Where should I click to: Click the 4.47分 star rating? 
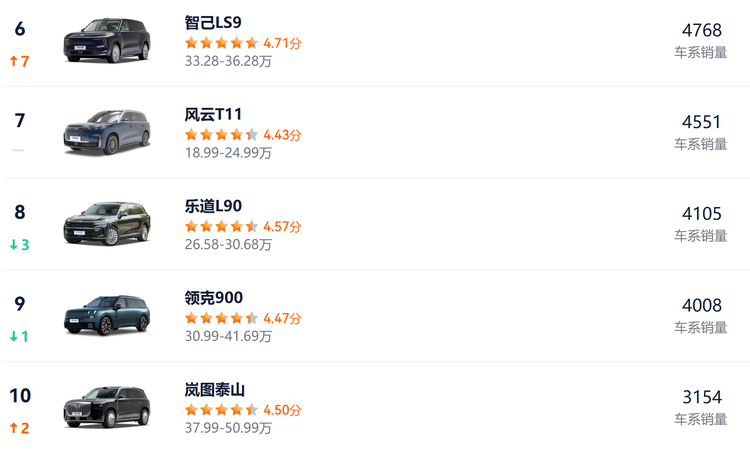point(243,319)
